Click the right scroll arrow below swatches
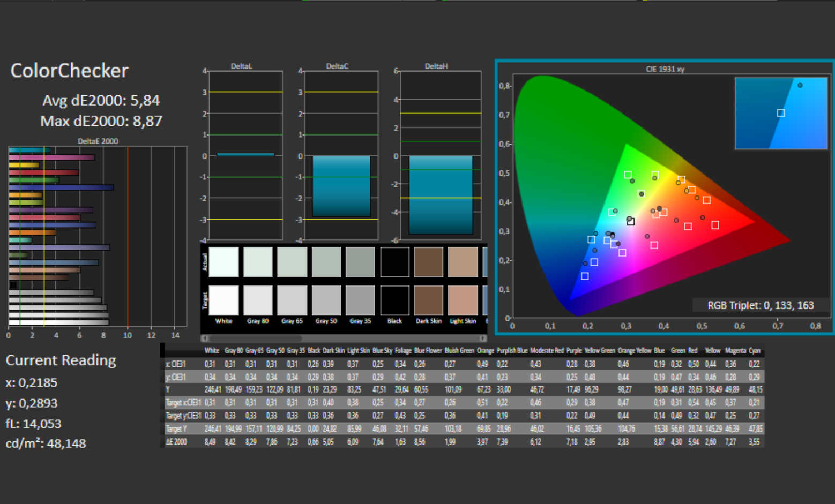Screen dimensions: 835x504 point(483,338)
